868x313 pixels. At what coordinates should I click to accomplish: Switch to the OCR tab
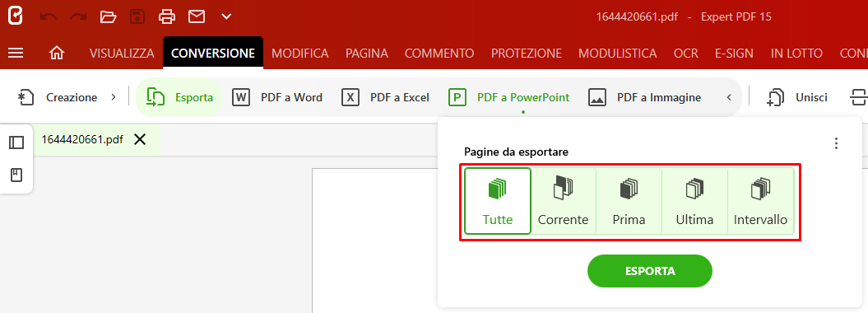(686, 54)
